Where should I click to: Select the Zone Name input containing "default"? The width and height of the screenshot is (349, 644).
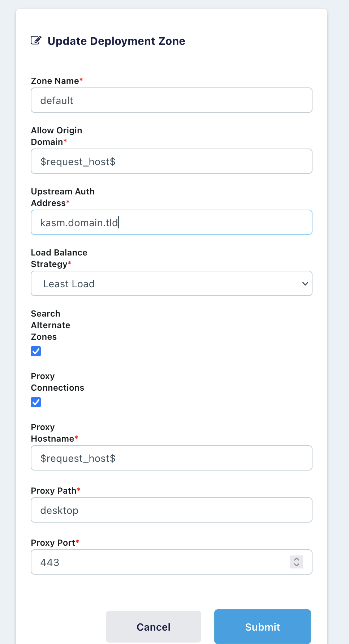pos(172,100)
